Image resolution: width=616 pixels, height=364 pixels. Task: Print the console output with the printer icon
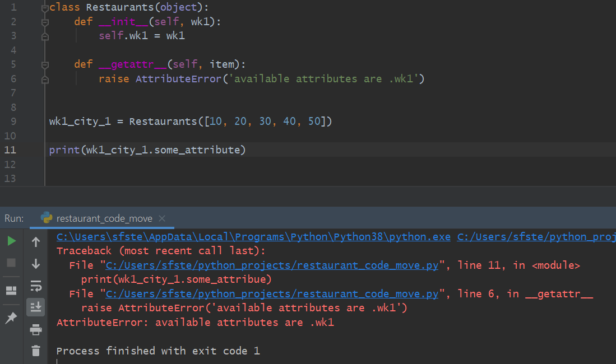point(36,329)
